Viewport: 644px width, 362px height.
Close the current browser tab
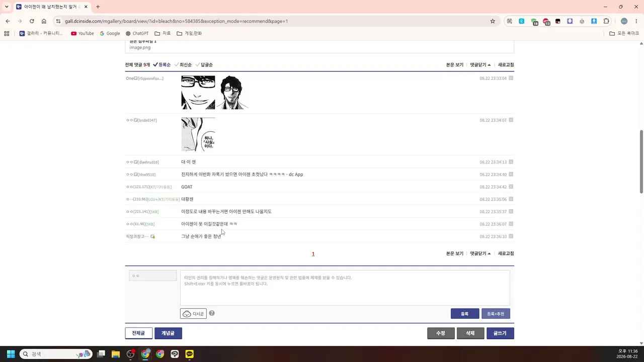tap(86, 7)
